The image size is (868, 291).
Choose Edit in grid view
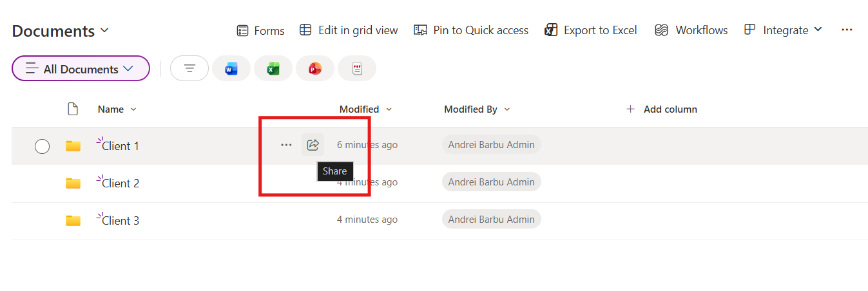pyautogui.click(x=349, y=30)
